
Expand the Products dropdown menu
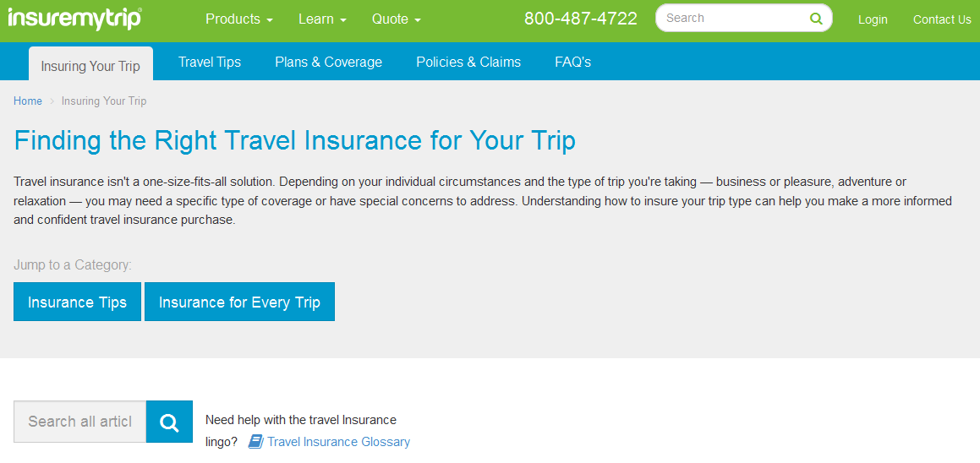pyautogui.click(x=238, y=19)
